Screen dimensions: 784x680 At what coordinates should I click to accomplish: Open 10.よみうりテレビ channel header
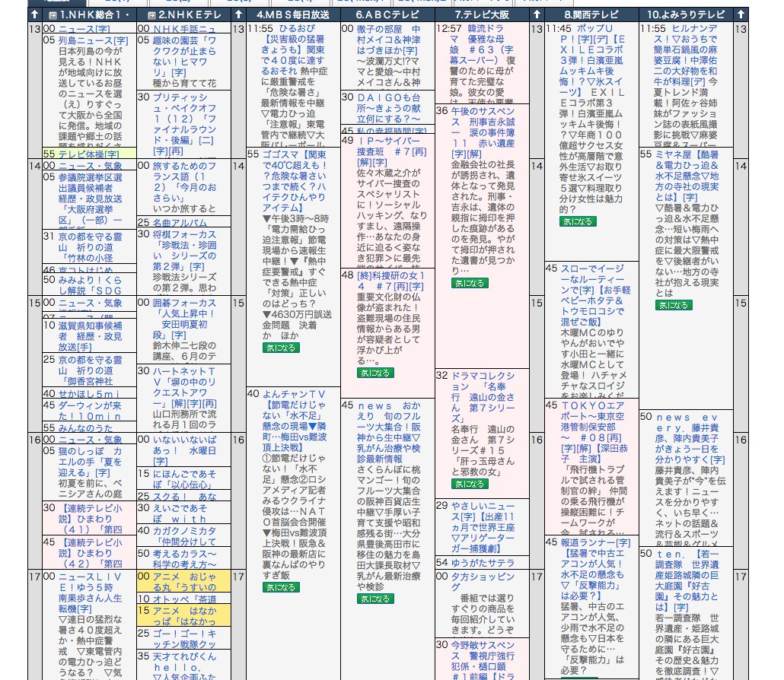click(x=686, y=14)
